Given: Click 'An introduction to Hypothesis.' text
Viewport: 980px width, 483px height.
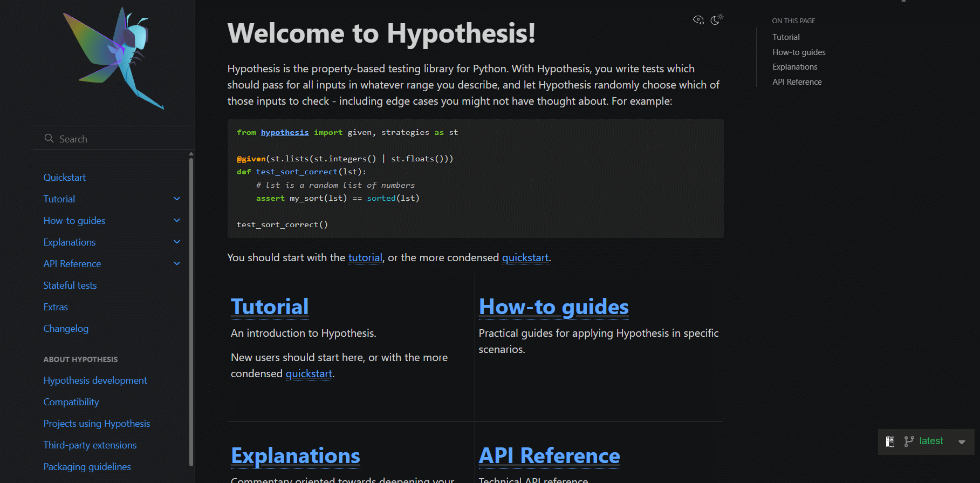Looking at the screenshot, I should click(x=303, y=333).
